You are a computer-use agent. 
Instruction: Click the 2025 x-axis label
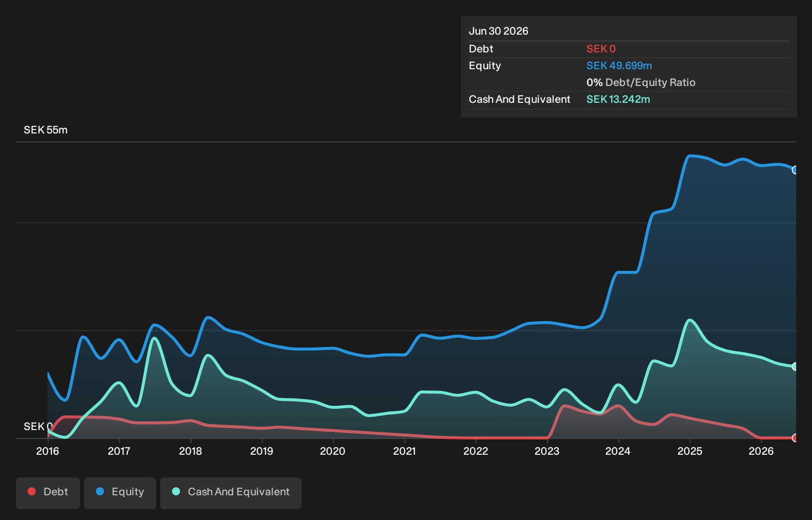[x=690, y=451]
